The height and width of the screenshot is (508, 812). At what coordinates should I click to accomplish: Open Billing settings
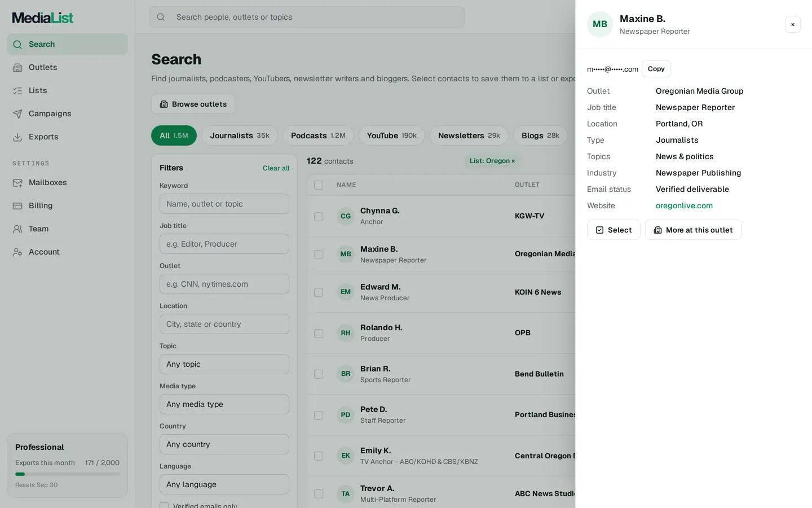click(x=67, y=205)
